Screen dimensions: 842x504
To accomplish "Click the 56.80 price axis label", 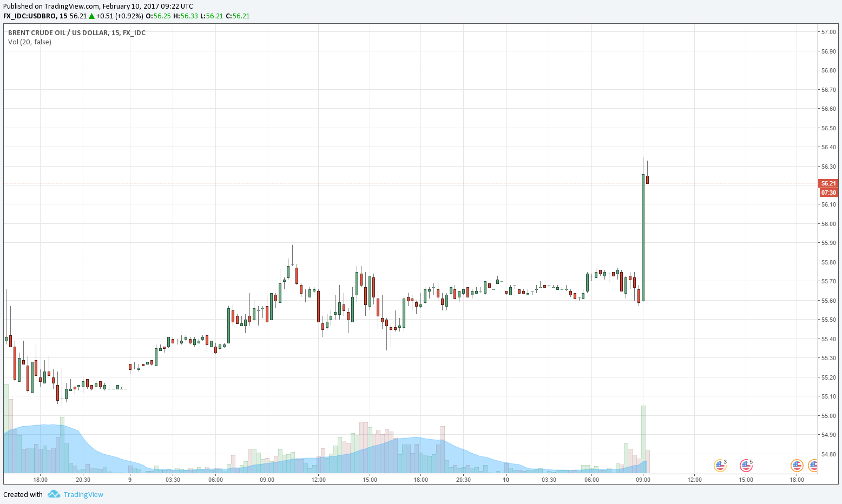I will pos(828,70).
